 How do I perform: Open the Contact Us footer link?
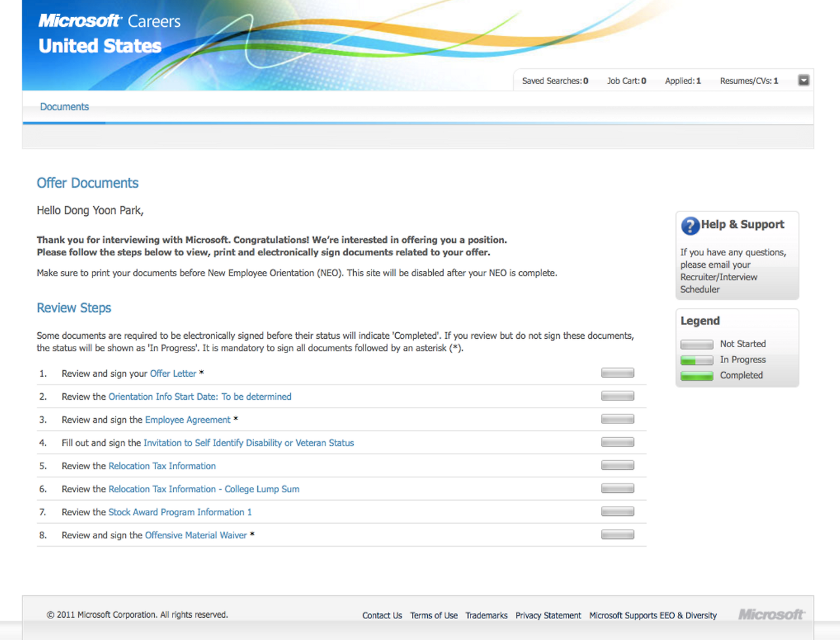[382, 616]
